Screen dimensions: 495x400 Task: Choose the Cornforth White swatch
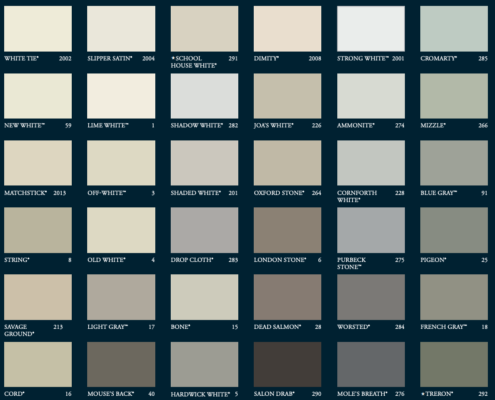tap(371, 163)
